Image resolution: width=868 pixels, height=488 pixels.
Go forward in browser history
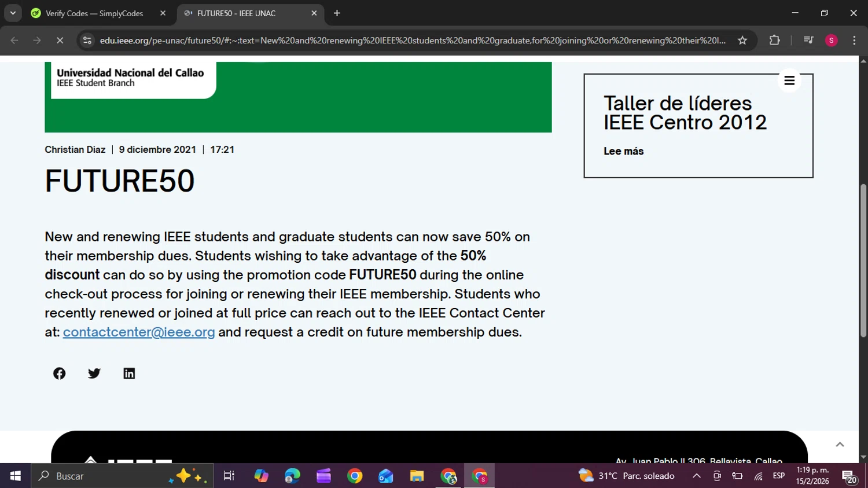(x=37, y=41)
